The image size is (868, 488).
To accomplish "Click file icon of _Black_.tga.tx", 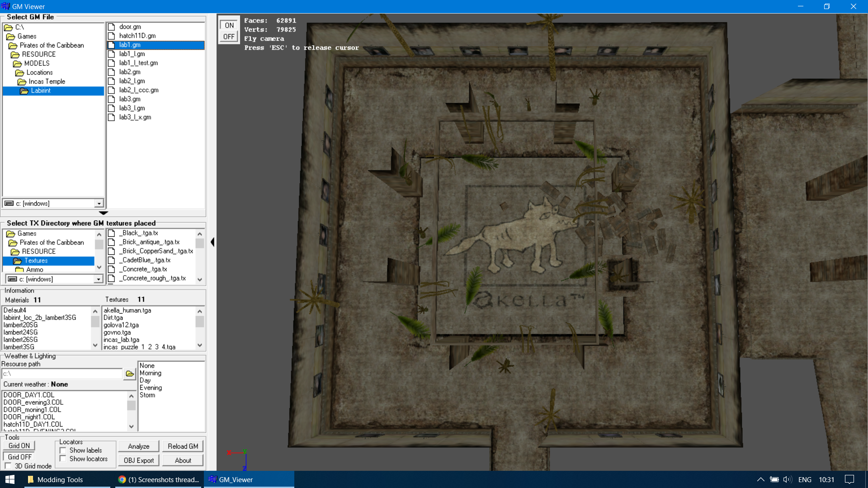I will [111, 233].
